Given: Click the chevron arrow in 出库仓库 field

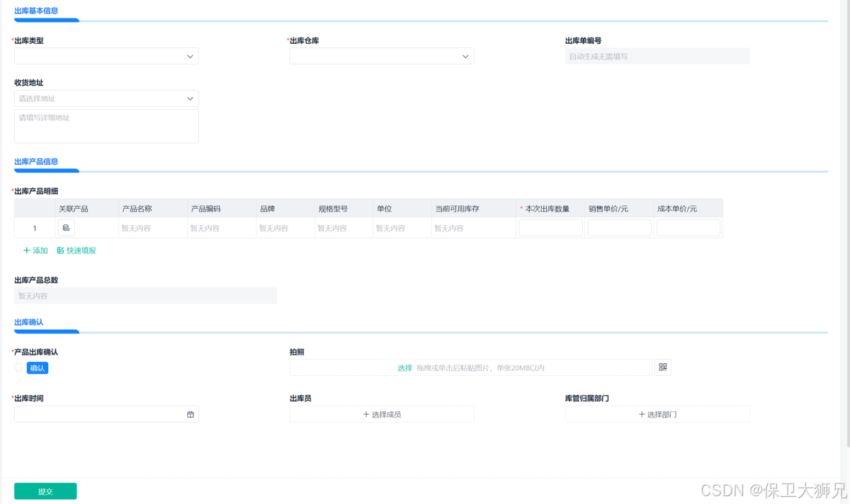Looking at the screenshot, I should [x=465, y=56].
